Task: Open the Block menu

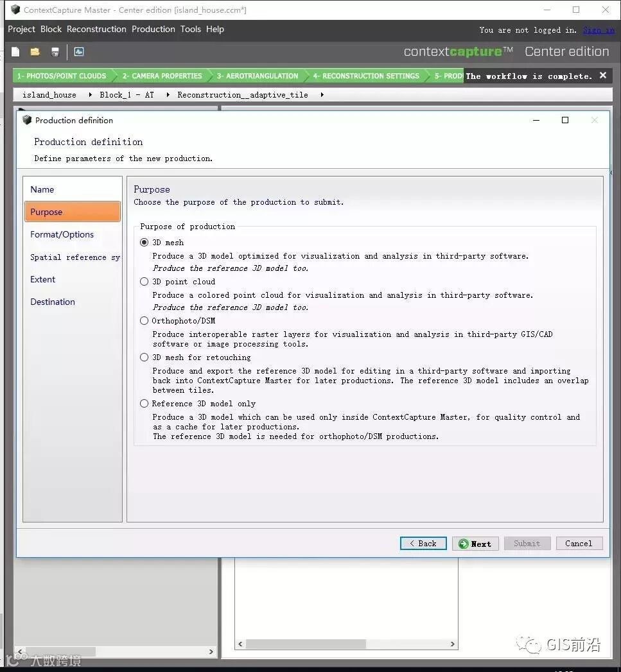Action: pyautogui.click(x=51, y=29)
